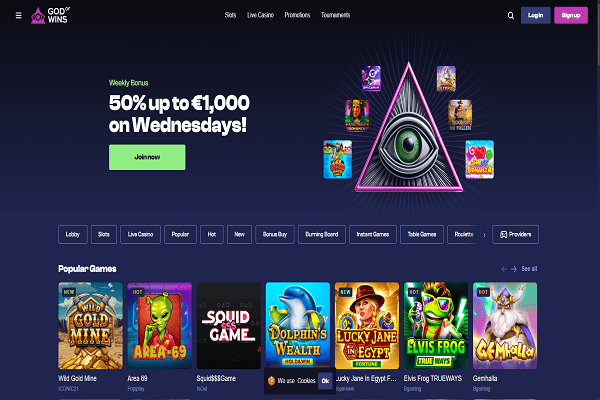
Task: Switch to the Bonus Buy category tab
Action: tap(275, 234)
